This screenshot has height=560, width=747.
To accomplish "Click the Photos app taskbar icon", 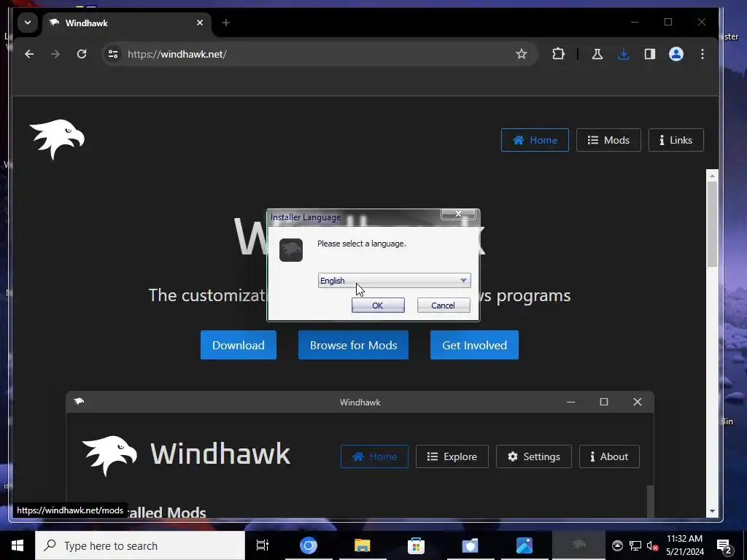I will pyautogui.click(x=524, y=545).
